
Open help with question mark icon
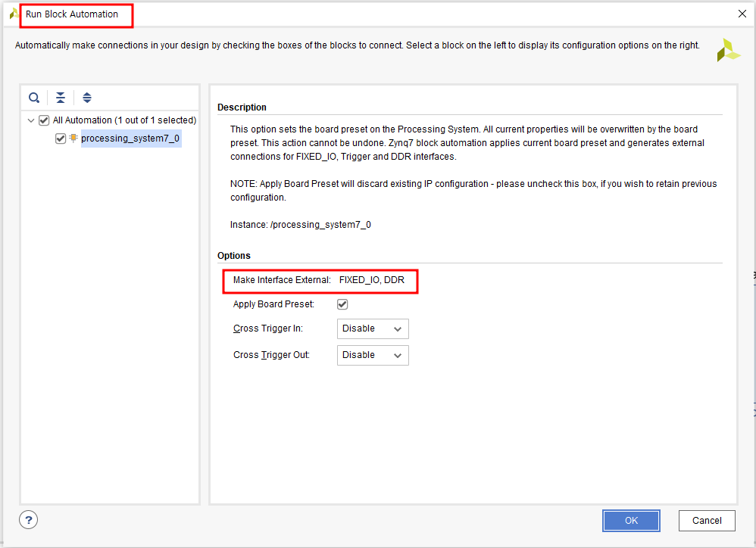tap(29, 519)
